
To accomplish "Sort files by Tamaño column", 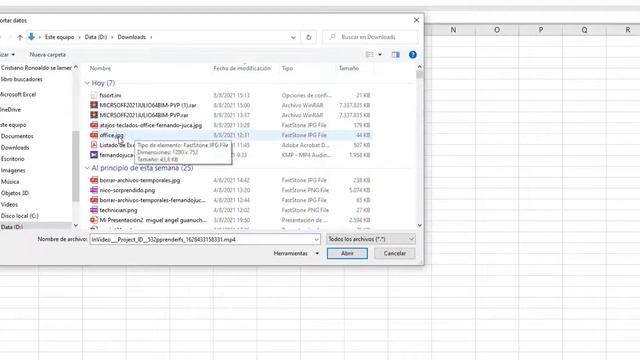I will pos(349,68).
